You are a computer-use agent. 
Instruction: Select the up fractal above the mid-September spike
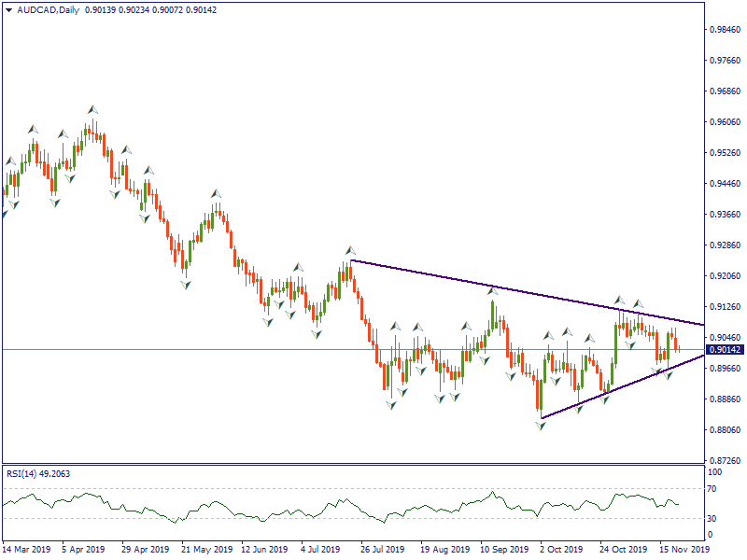tap(492, 291)
